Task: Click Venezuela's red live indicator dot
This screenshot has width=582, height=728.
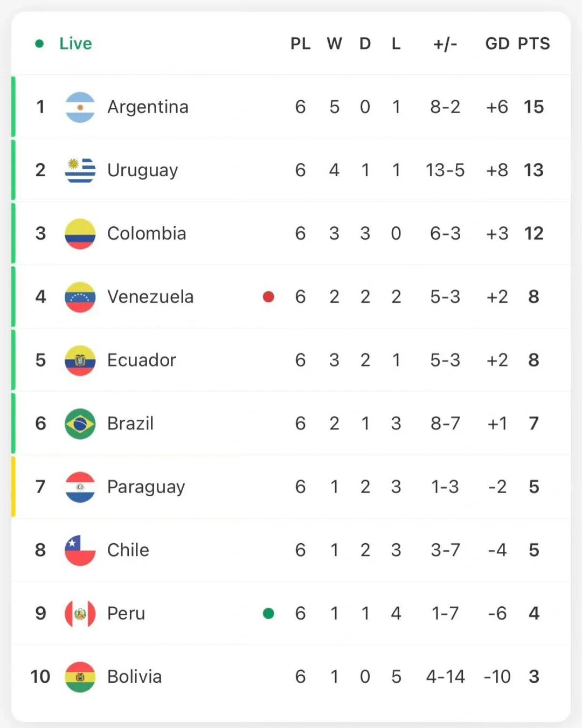Action: coord(268,297)
